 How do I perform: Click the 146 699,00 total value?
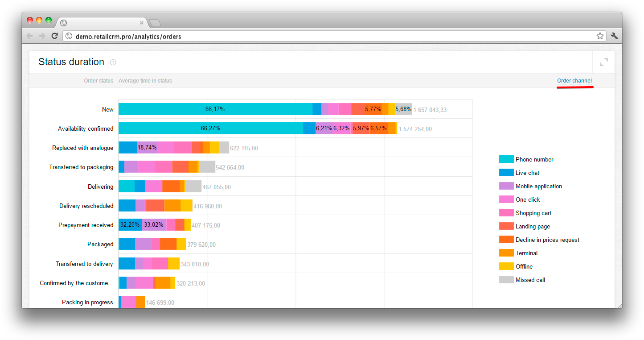160,303
